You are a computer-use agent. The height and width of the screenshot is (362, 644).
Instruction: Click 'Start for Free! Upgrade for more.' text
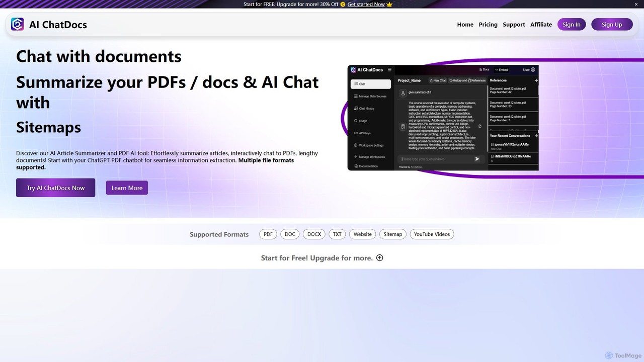pos(317,258)
